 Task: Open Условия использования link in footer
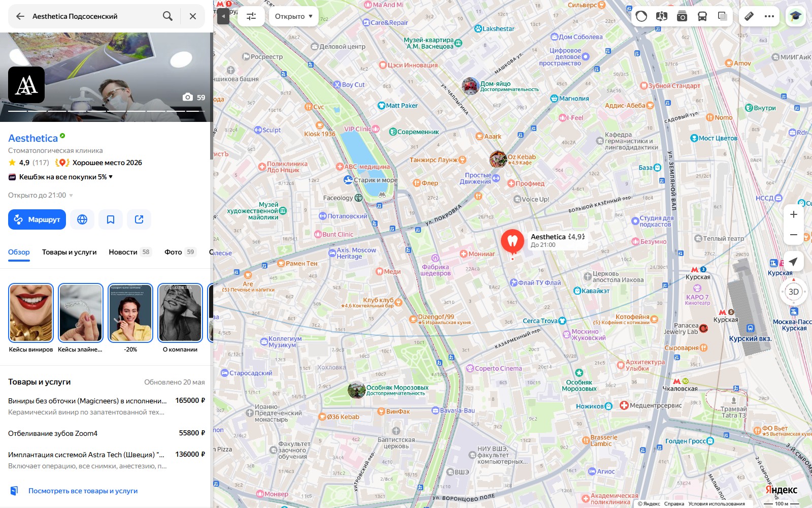tap(717, 504)
